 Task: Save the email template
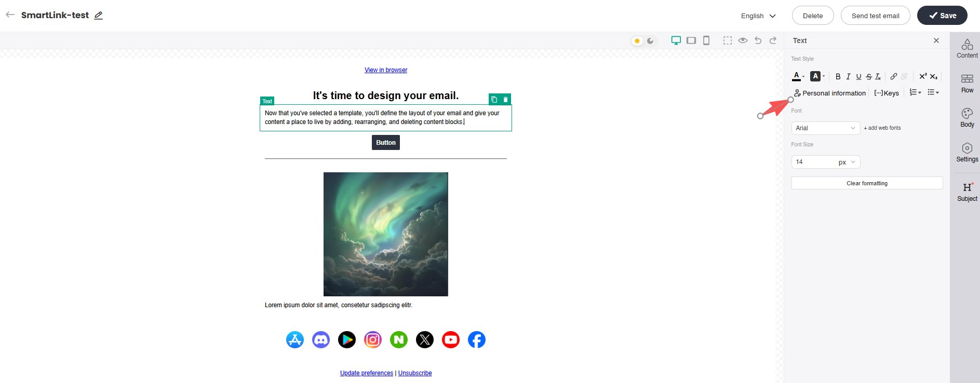pyautogui.click(x=942, y=16)
